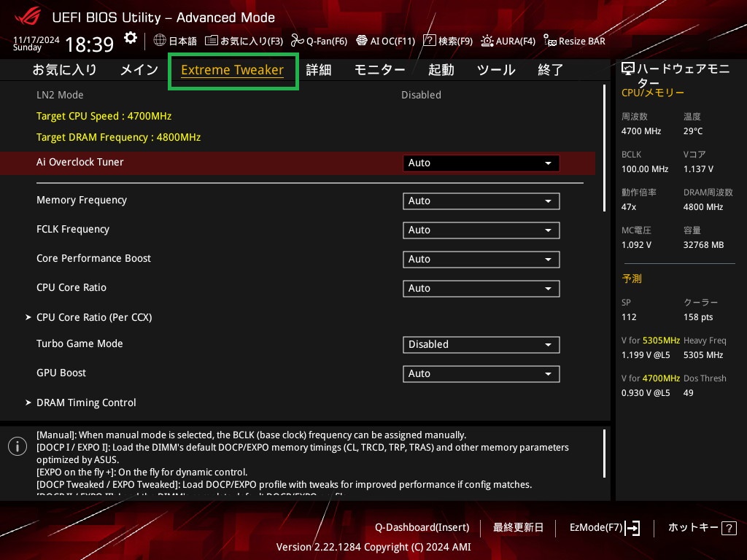Open favorites (F3) folder icon
This screenshot has width=747, height=560.
(x=212, y=41)
